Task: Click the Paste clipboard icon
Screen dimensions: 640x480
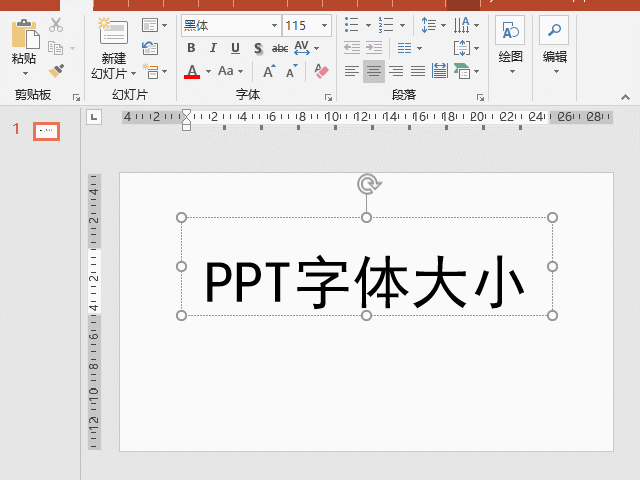Action: pos(25,33)
